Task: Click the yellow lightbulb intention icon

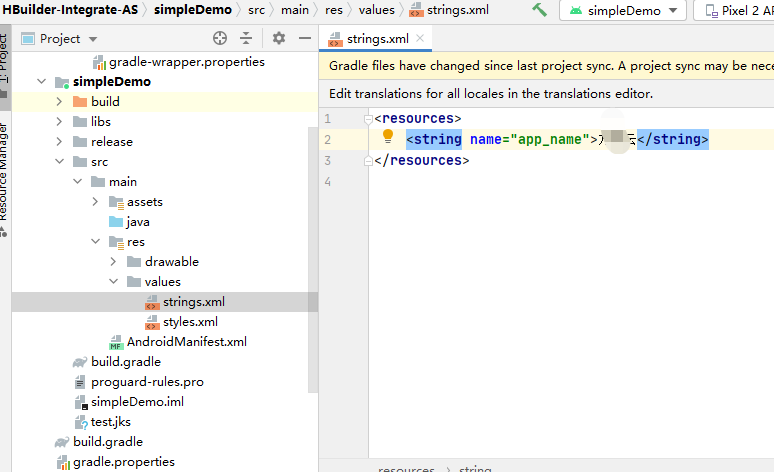Action: click(x=387, y=136)
